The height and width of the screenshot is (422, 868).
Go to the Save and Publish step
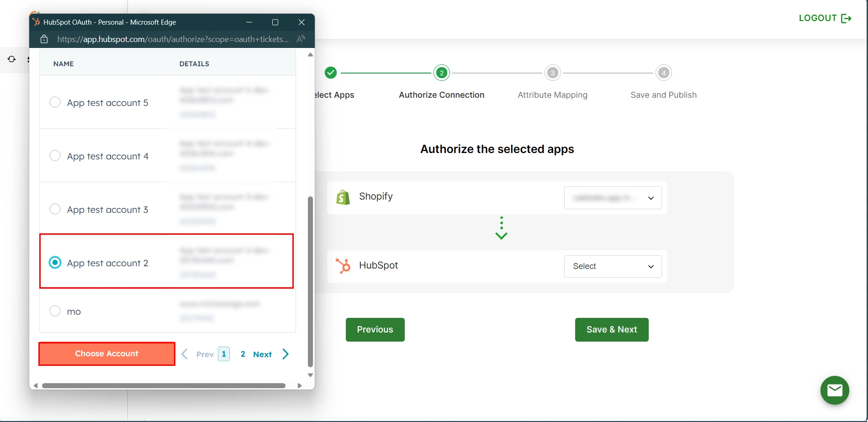663,72
